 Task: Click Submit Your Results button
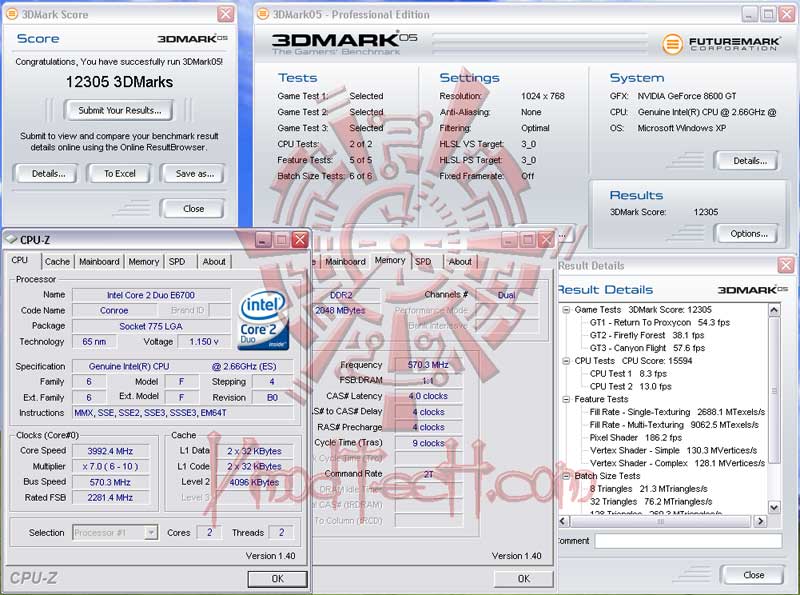[119, 110]
